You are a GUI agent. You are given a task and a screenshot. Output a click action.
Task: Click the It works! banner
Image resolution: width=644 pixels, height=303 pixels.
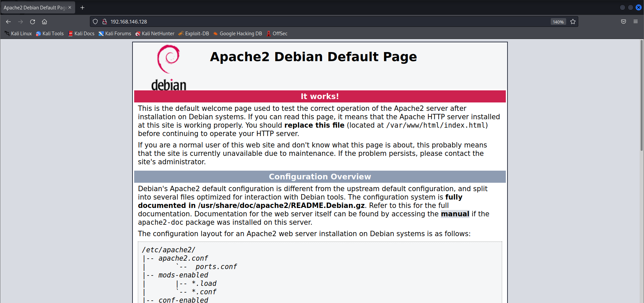pos(320,96)
